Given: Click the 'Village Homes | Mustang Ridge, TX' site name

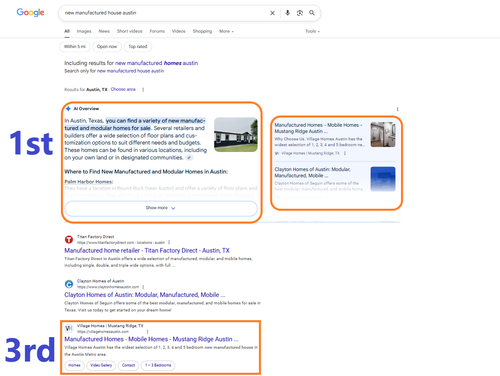Looking at the screenshot, I should tap(110, 326).
